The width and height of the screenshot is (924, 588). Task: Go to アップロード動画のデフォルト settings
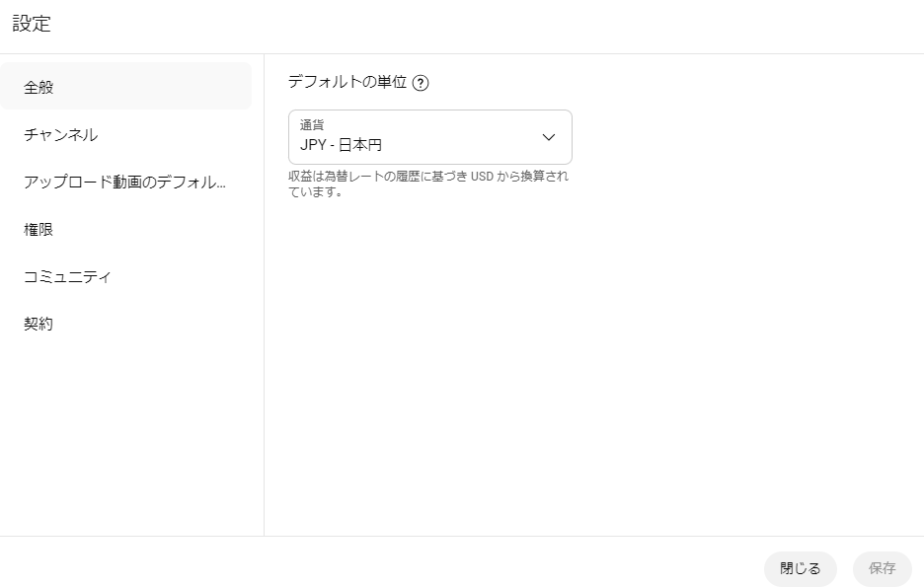[x=126, y=183]
